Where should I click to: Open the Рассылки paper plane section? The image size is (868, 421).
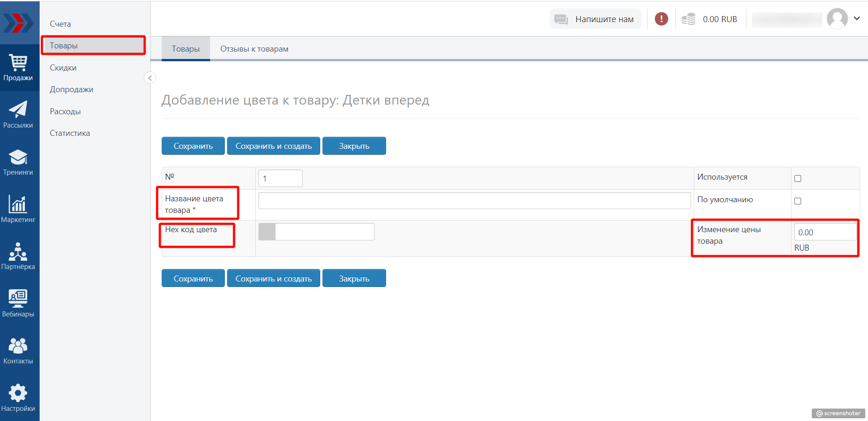pos(18,114)
